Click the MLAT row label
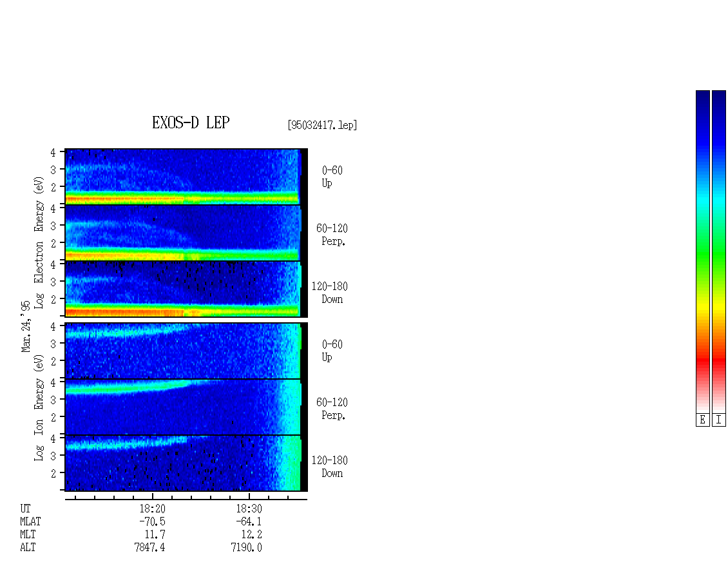The width and height of the screenshot is (728, 564). (x=30, y=521)
